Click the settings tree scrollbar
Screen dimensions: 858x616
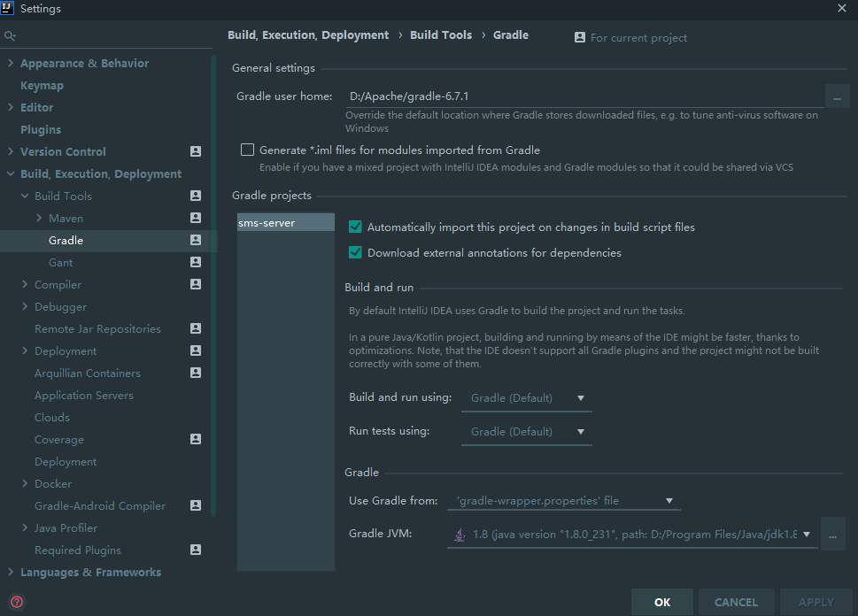213,286
